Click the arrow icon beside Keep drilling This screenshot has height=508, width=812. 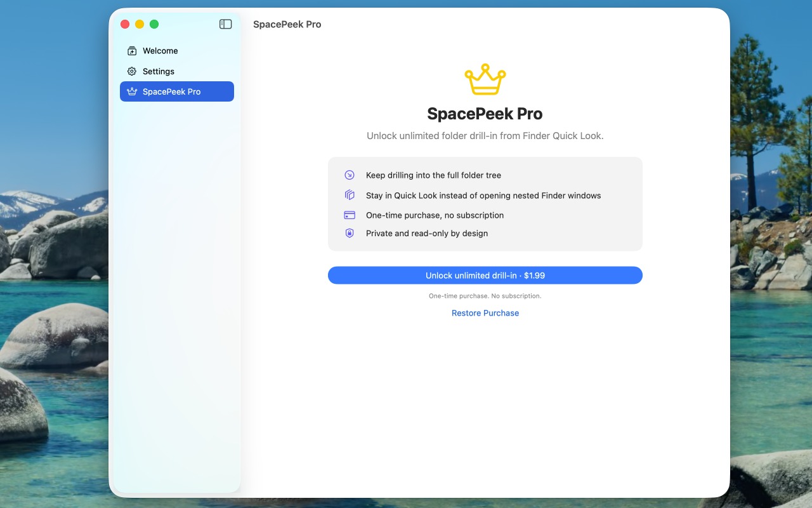tap(349, 175)
